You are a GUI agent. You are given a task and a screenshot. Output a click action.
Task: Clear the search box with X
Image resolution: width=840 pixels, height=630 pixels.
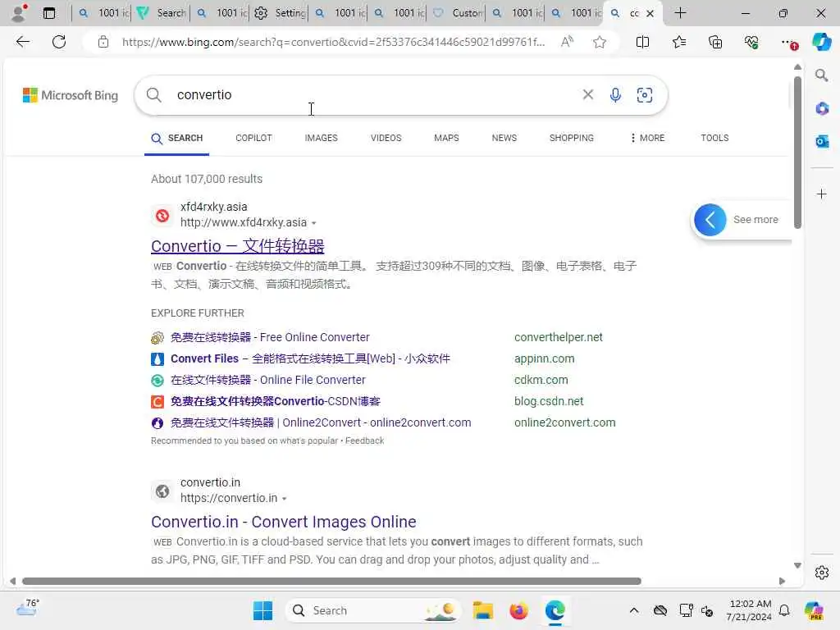587,95
